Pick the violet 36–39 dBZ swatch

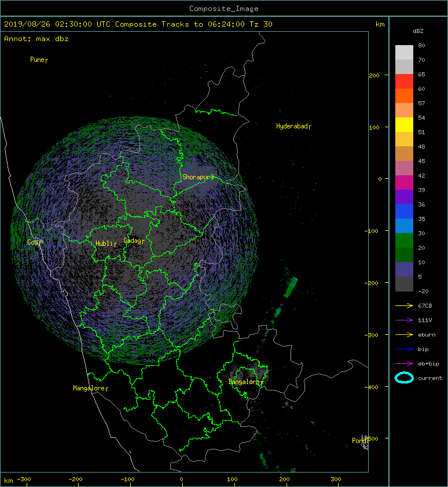tap(404, 197)
